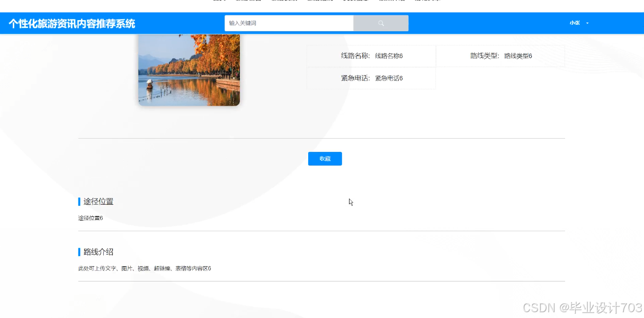The image size is (644, 318).
Task: Click the 紧急电话: field label
Action: coord(355,78)
